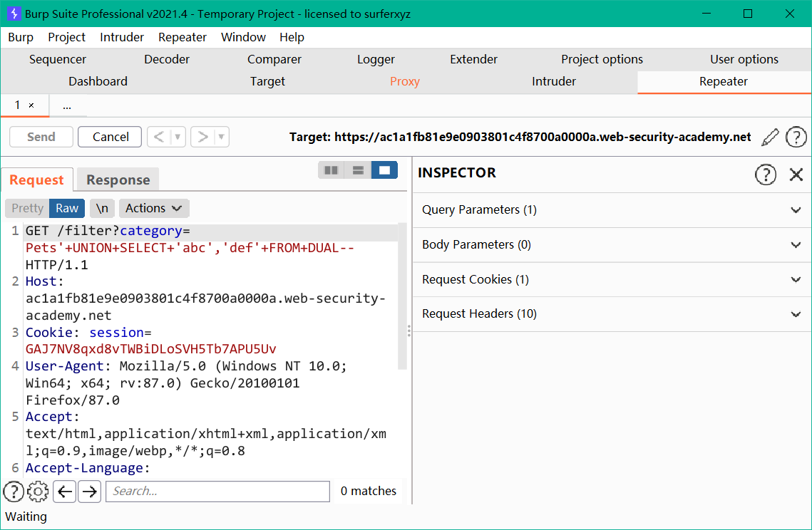This screenshot has height=530, width=812.
Task: Close the Inspector panel
Action: (x=796, y=175)
